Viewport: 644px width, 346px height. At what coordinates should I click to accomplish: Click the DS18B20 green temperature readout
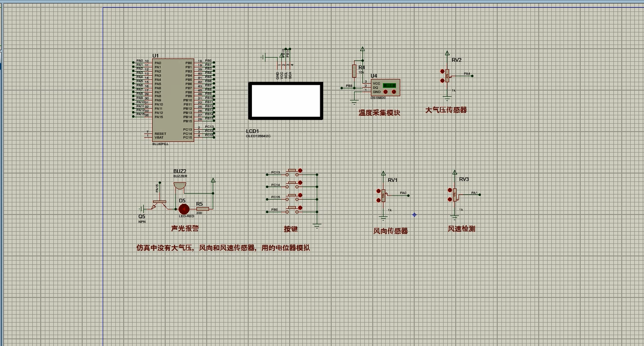click(390, 85)
